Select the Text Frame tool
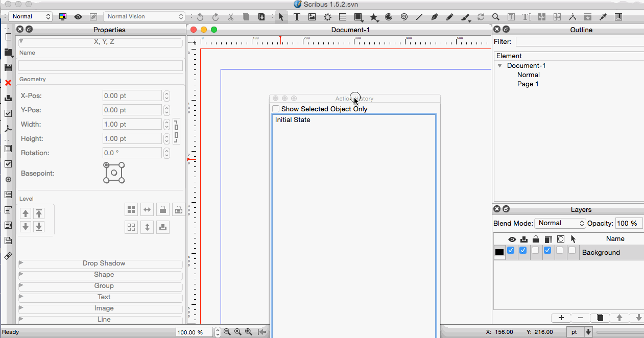The width and height of the screenshot is (644, 338). click(296, 17)
